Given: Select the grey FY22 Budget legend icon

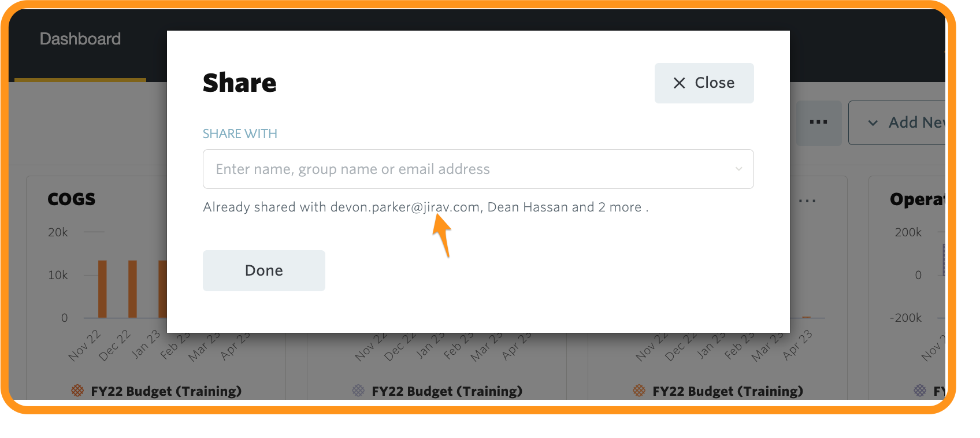Looking at the screenshot, I should [358, 391].
